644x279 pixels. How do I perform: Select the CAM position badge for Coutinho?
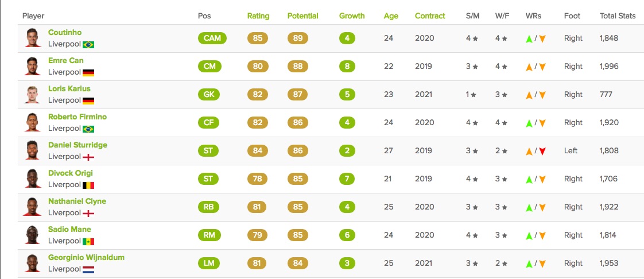click(212, 38)
